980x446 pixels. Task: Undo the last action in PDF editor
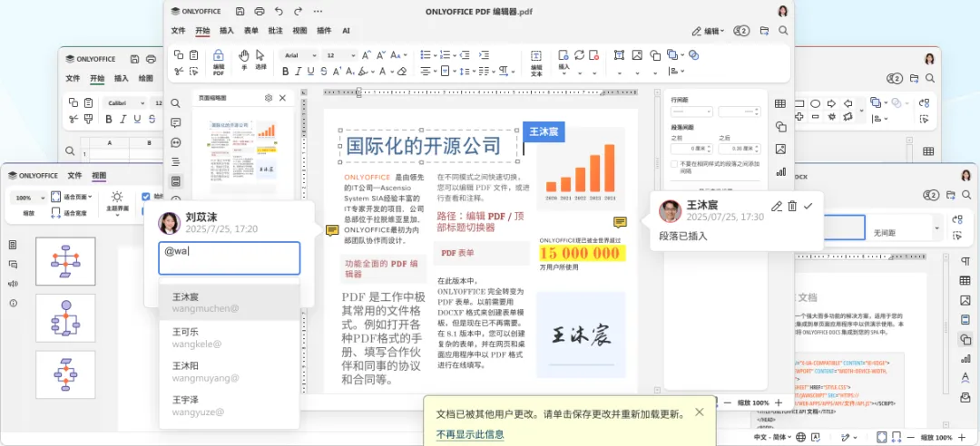[279, 11]
